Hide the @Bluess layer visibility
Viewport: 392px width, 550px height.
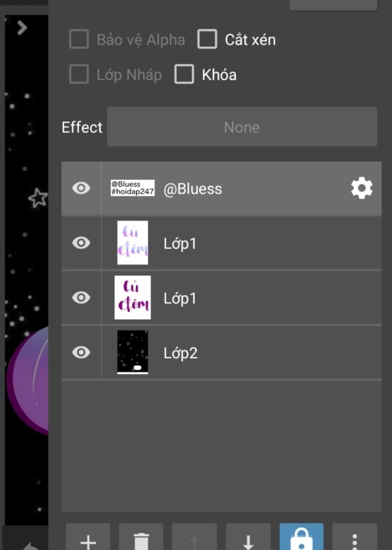pyautogui.click(x=81, y=188)
